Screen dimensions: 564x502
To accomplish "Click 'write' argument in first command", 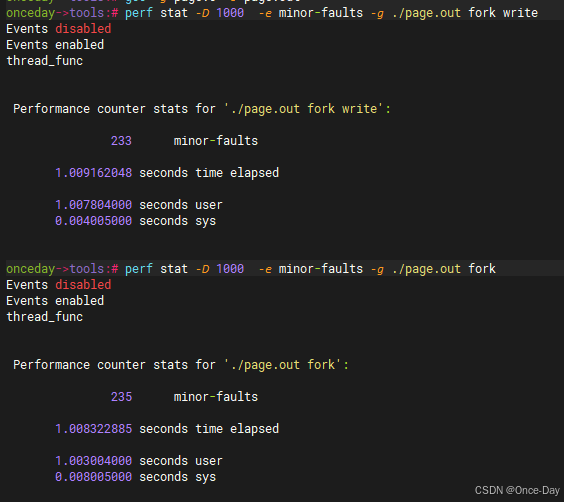I will pos(520,13).
